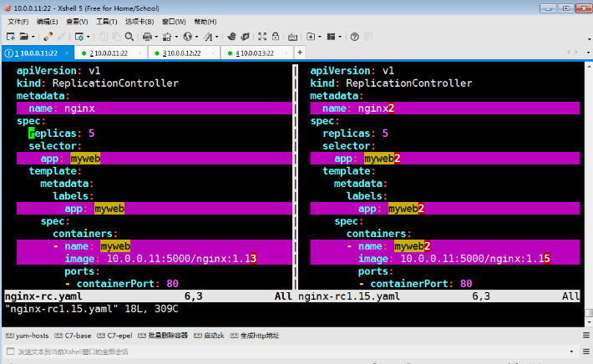Screen dimensions: 593x364
Task: Click the compose bar text input field
Action: [x=291, y=351]
